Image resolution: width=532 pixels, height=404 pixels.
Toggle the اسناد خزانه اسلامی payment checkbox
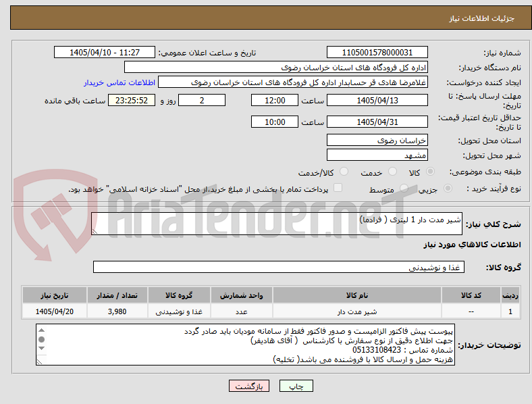338,188
